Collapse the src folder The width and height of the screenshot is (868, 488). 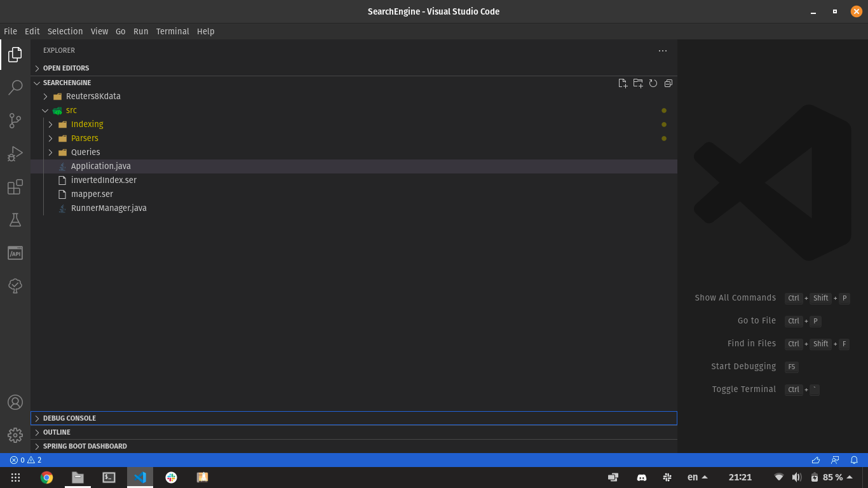tap(354, 111)
